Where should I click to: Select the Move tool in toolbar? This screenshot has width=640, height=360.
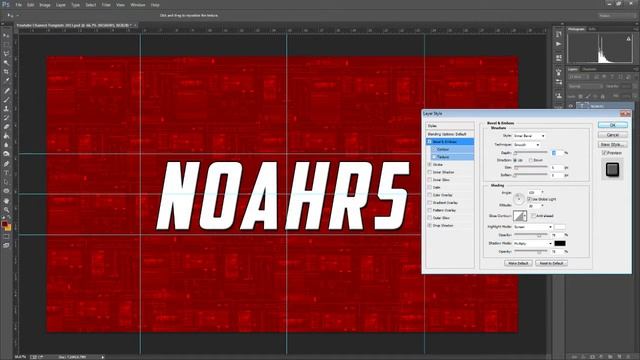coord(6,36)
